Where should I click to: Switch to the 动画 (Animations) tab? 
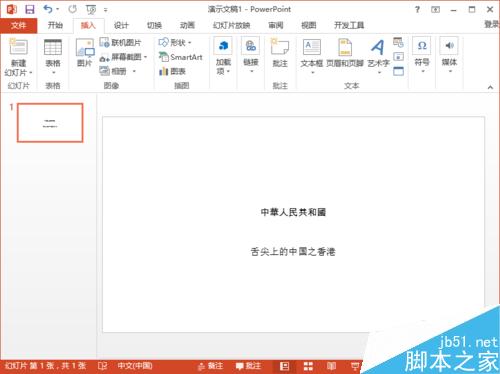pyautogui.click(x=187, y=25)
